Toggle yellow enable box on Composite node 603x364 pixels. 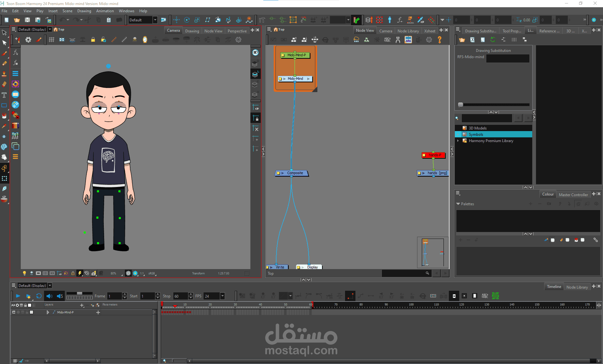(x=278, y=173)
